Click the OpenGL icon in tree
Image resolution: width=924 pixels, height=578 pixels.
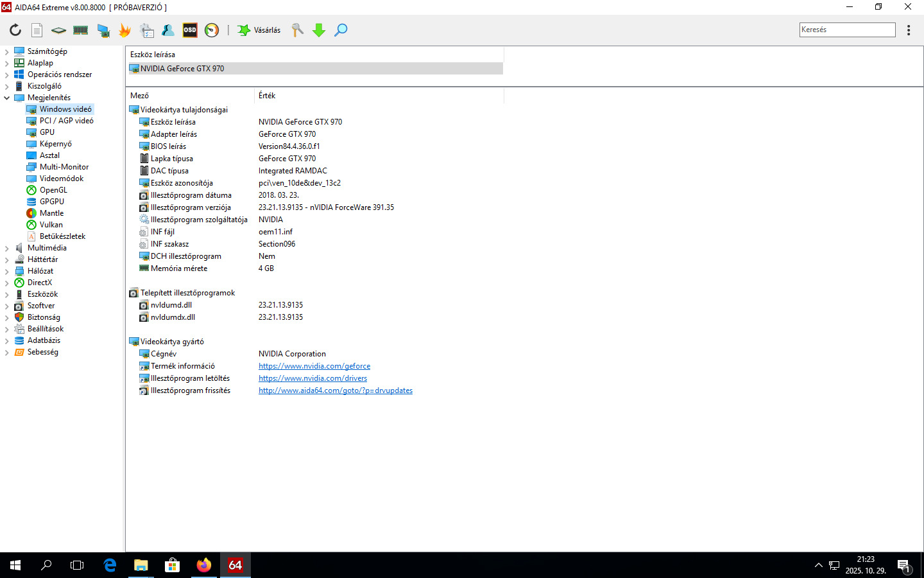point(31,190)
